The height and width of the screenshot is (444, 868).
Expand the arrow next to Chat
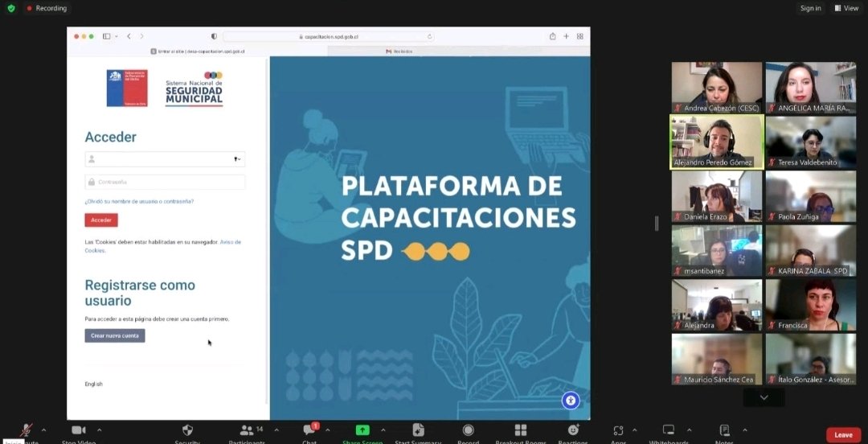click(327, 430)
